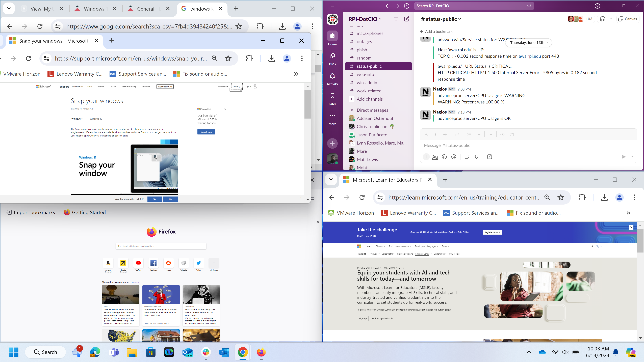Open Educator Center menu on Learn page
Viewport: 644px width, 362px height.
click(423, 254)
